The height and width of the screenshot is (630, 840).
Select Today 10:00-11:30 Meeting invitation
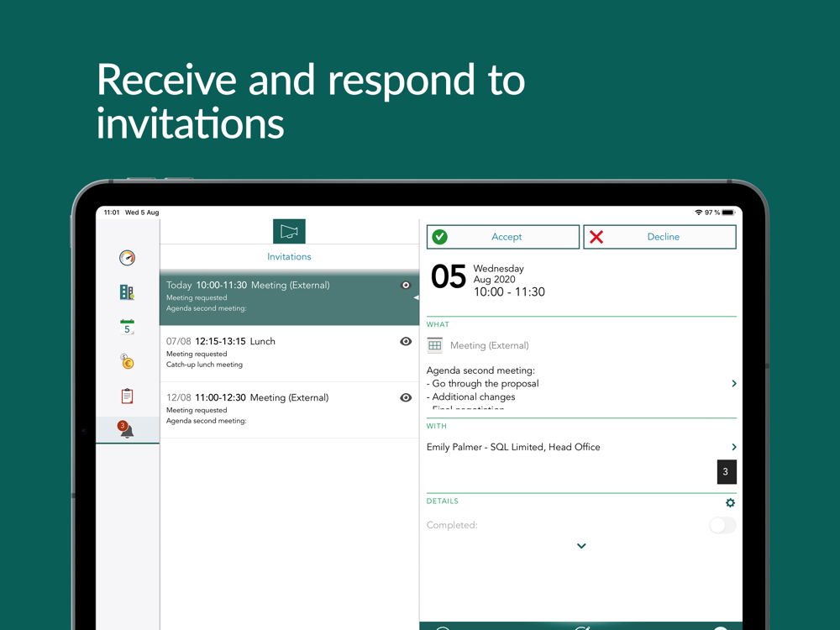point(289,297)
